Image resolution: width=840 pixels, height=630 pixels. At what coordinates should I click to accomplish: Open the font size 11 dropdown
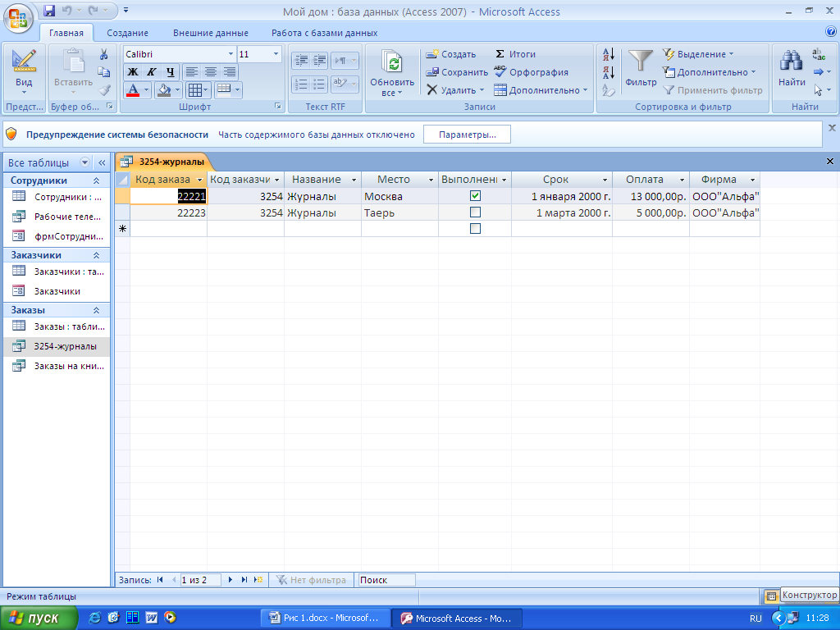pyautogui.click(x=276, y=54)
